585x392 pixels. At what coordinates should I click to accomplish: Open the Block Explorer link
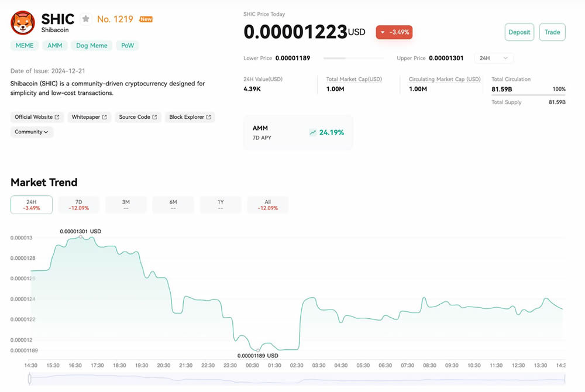click(x=190, y=117)
